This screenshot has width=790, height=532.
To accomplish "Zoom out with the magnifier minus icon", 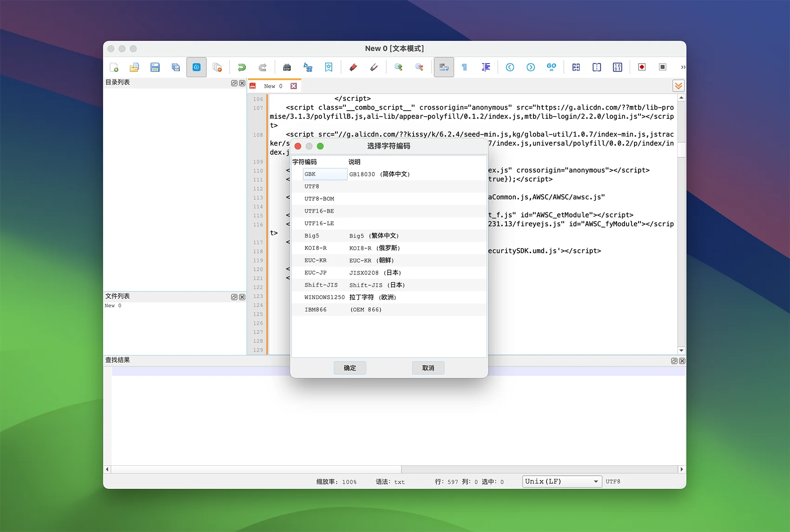I will point(419,67).
